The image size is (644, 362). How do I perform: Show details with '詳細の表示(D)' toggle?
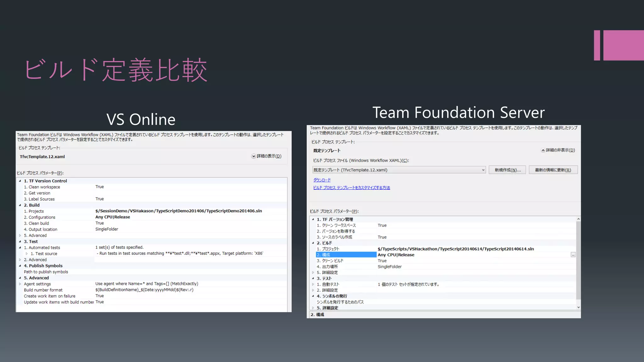pyautogui.click(x=266, y=156)
